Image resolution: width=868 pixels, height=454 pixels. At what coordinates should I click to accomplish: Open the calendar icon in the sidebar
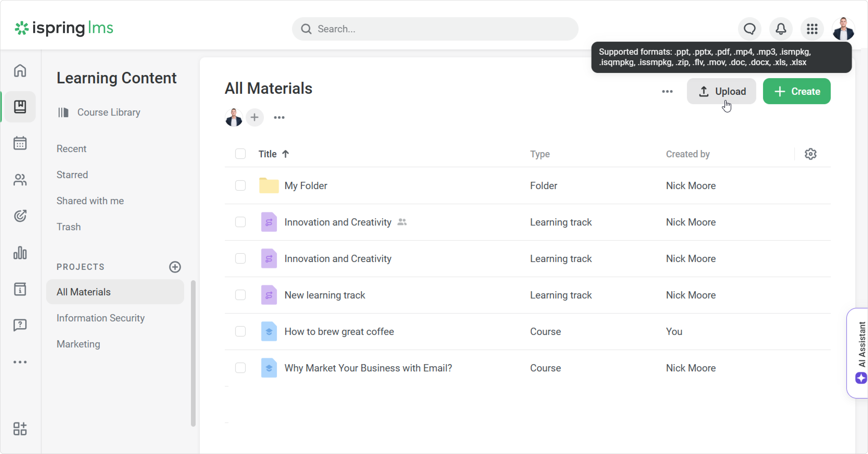[20, 143]
